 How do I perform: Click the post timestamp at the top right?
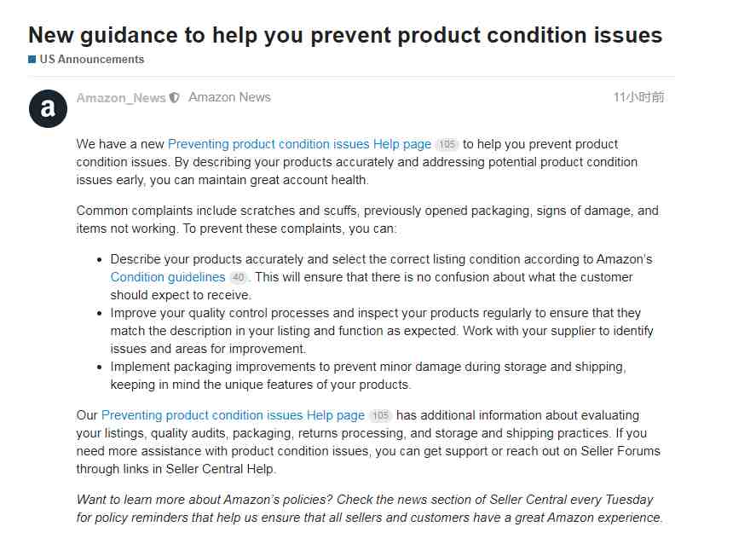pos(638,97)
